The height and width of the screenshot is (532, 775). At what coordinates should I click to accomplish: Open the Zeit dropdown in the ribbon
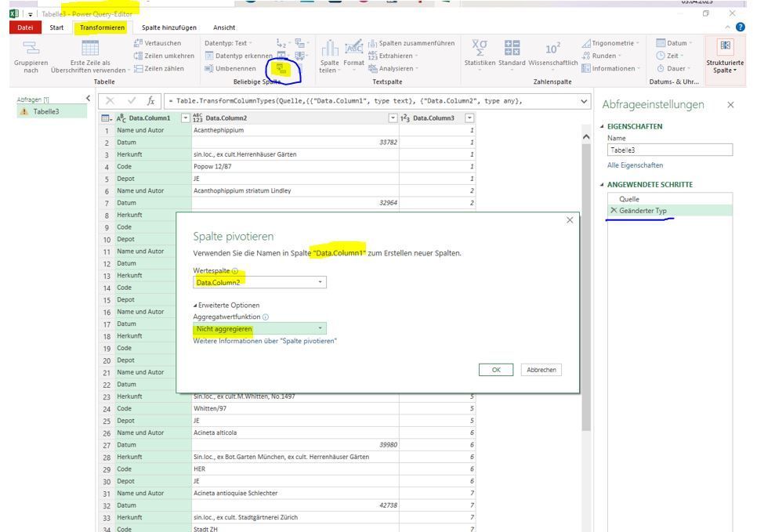669,56
